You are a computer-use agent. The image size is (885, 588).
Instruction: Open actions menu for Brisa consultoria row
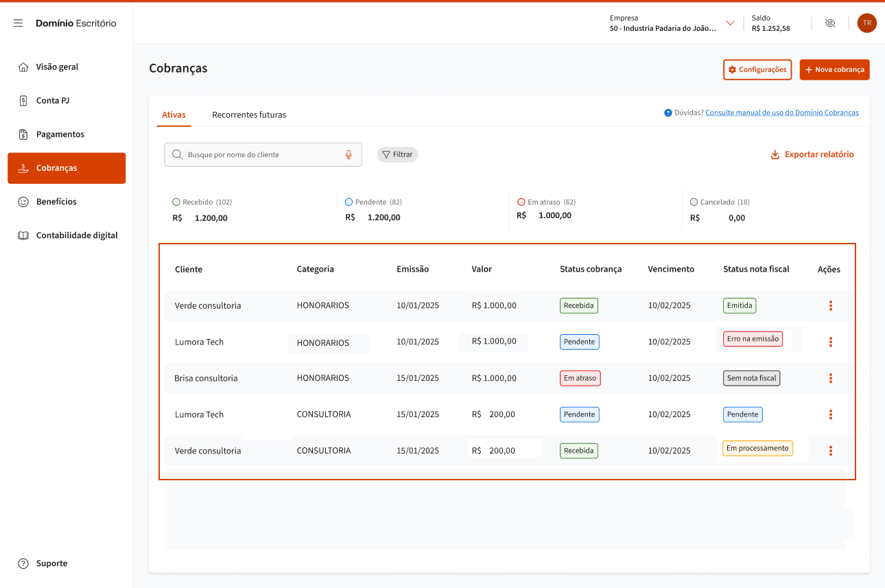point(830,378)
